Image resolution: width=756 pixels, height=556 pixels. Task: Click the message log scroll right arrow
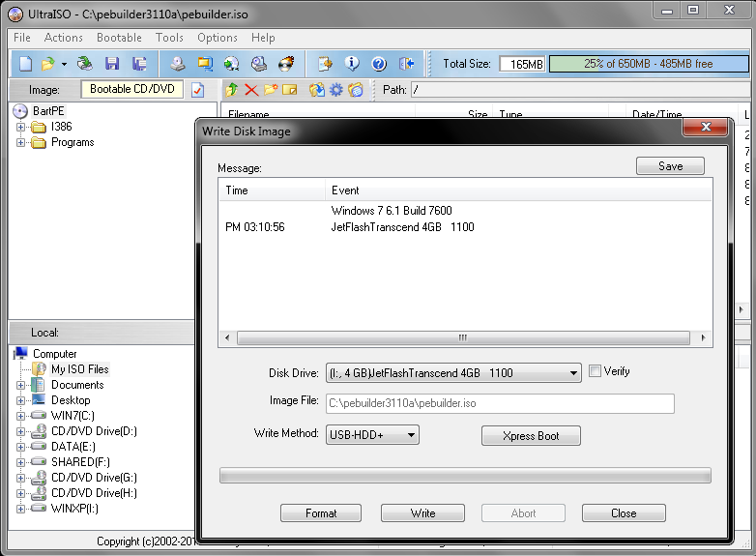click(703, 337)
